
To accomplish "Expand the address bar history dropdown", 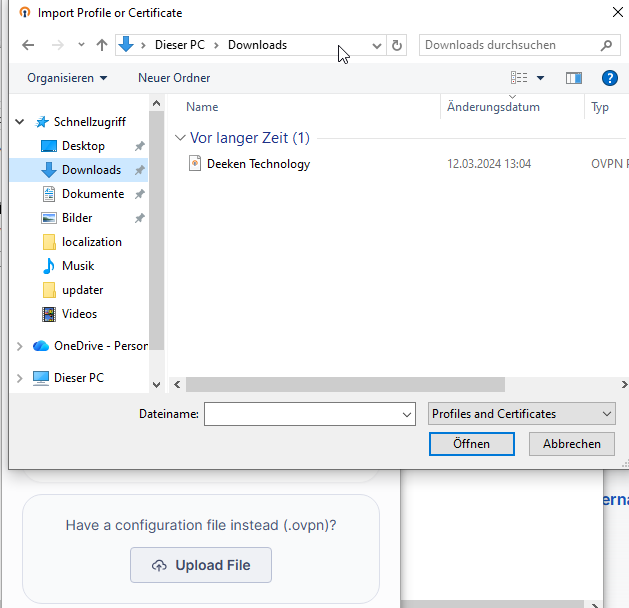I will pos(377,45).
